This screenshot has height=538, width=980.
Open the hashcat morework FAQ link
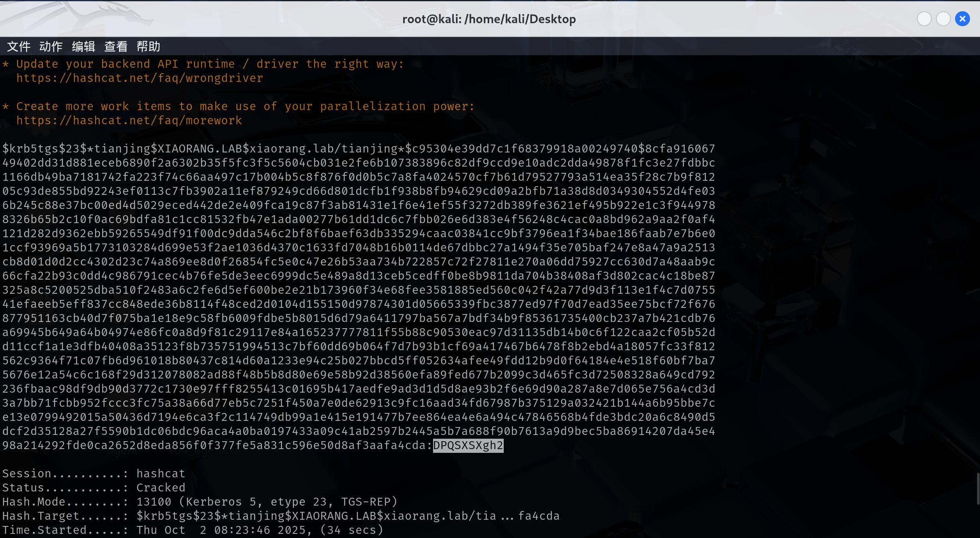click(129, 120)
